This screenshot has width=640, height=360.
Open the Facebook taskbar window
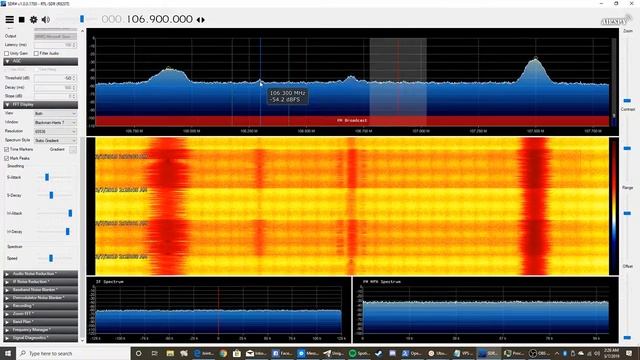click(282, 353)
